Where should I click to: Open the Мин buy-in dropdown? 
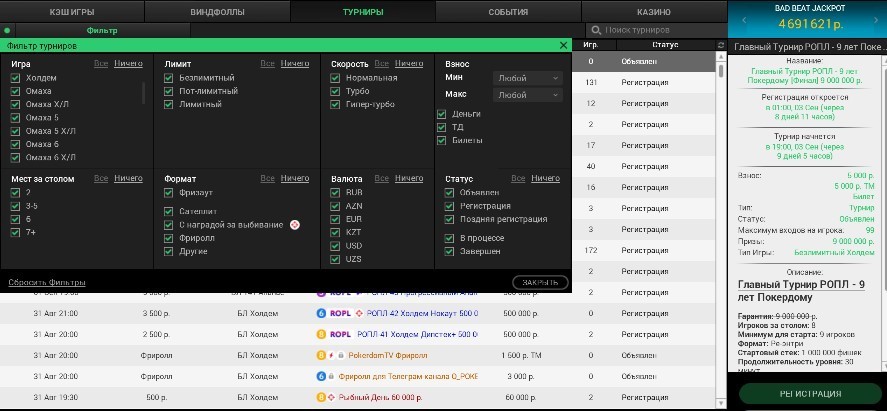(x=528, y=78)
